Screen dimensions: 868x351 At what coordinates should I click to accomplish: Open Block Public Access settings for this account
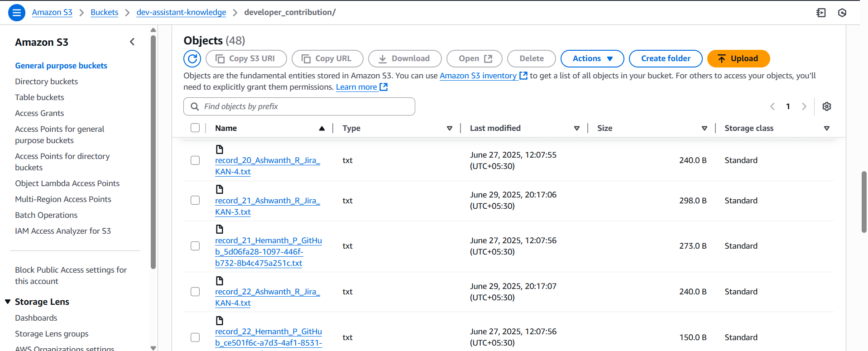(71, 275)
